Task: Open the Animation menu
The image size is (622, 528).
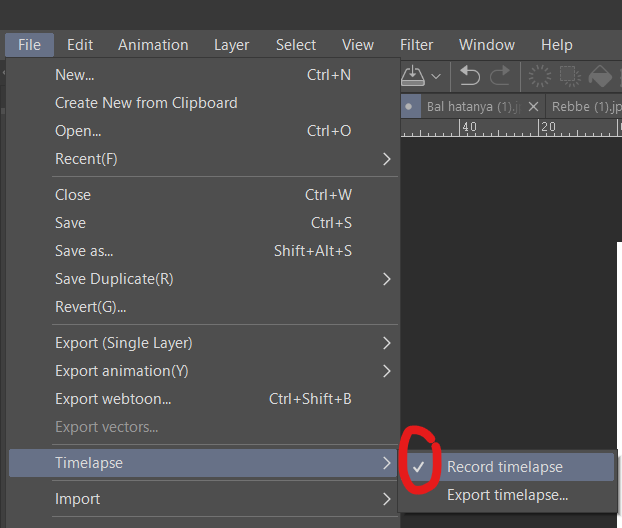Action: [x=153, y=45]
